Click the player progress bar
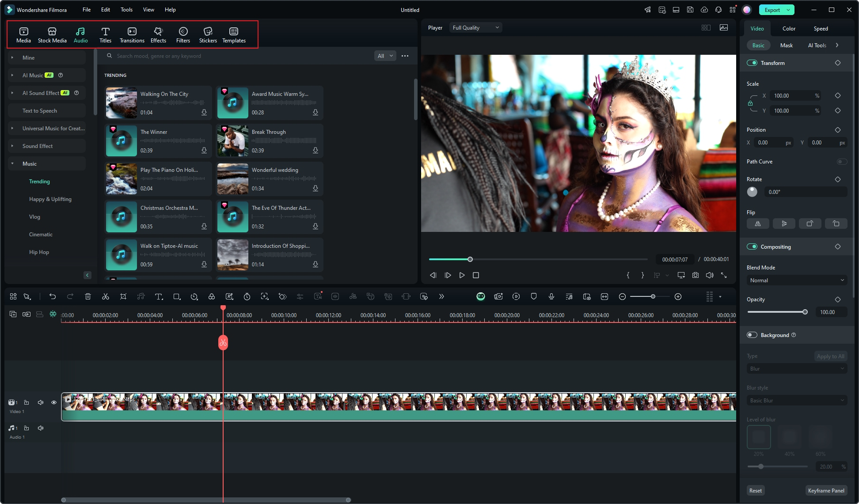 pos(538,259)
